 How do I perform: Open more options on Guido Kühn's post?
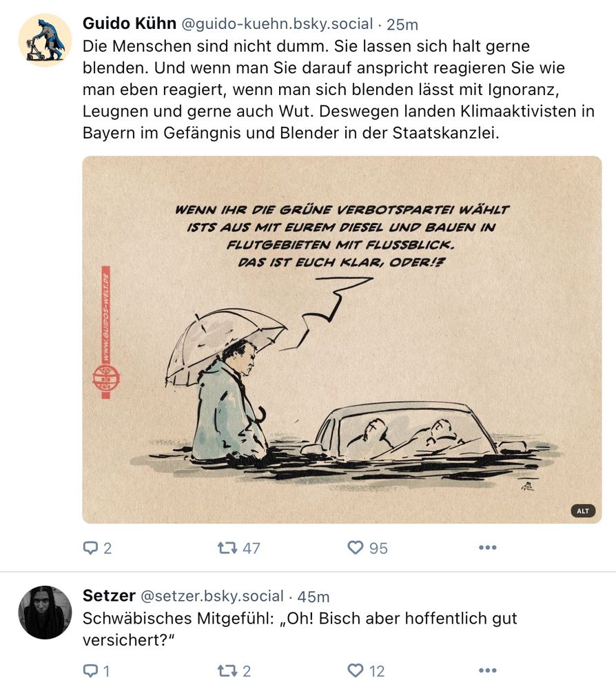(x=487, y=548)
